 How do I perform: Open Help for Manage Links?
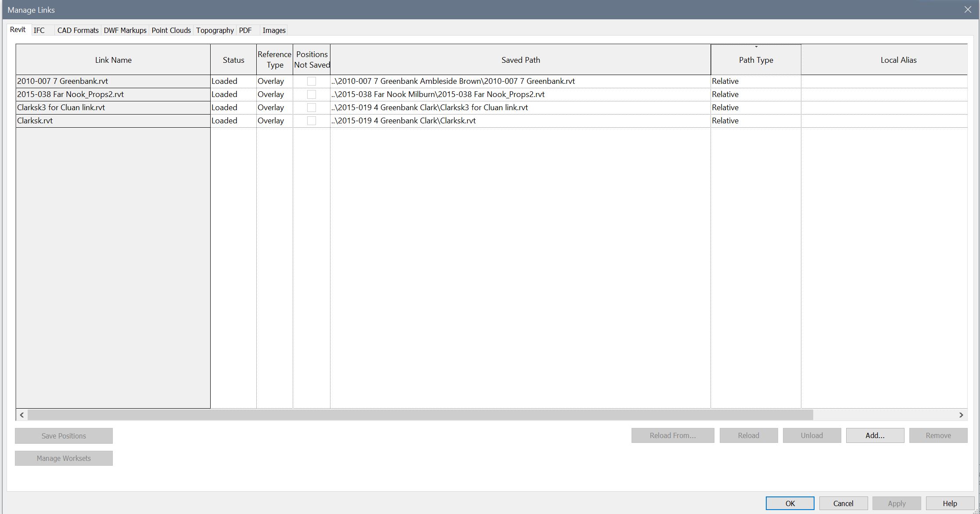click(x=950, y=503)
